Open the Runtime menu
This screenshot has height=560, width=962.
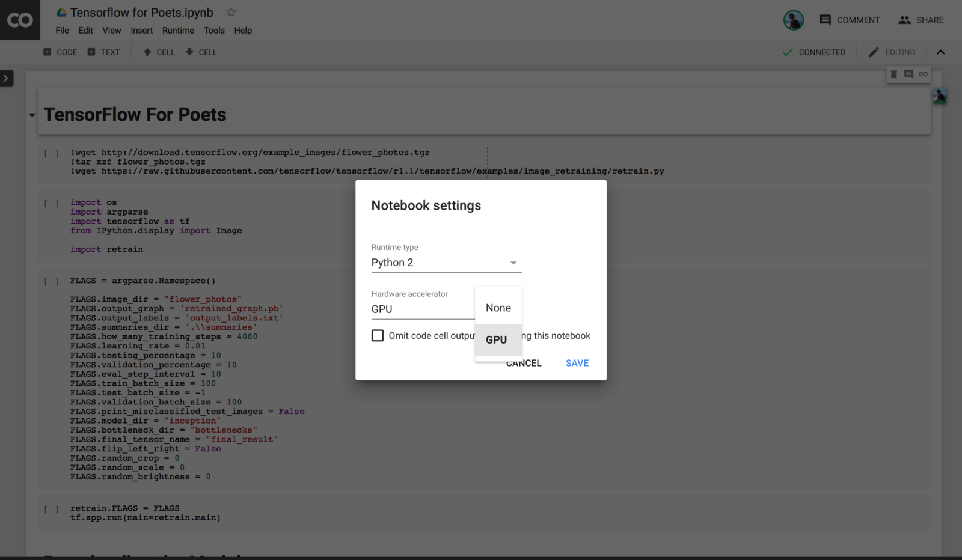point(178,31)
